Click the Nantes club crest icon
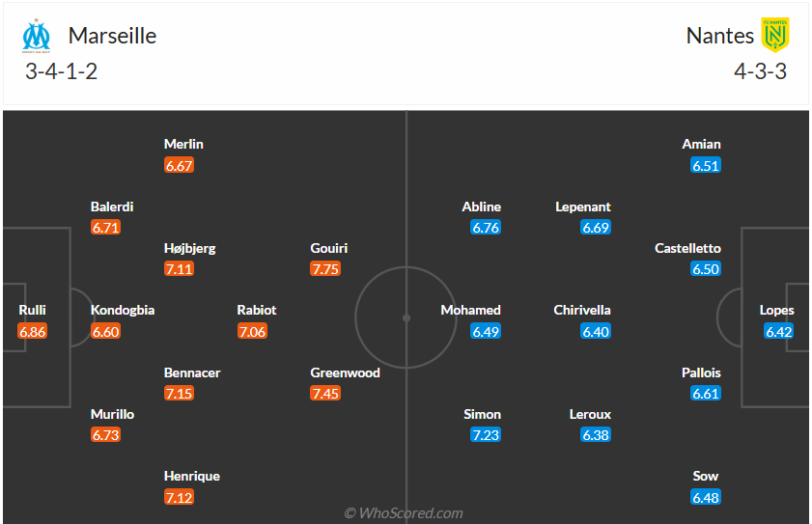Image resolution: width=812 pixels, height=524 pixels. [775, 36]
